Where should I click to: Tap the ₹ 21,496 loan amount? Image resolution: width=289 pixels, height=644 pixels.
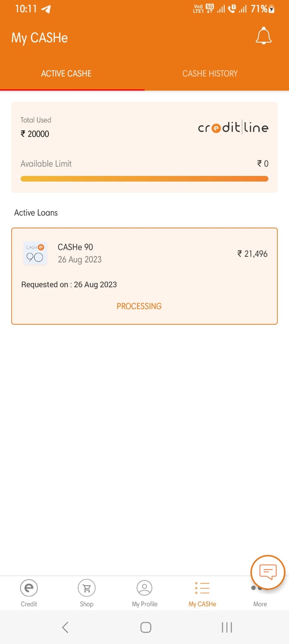point(252,254)
